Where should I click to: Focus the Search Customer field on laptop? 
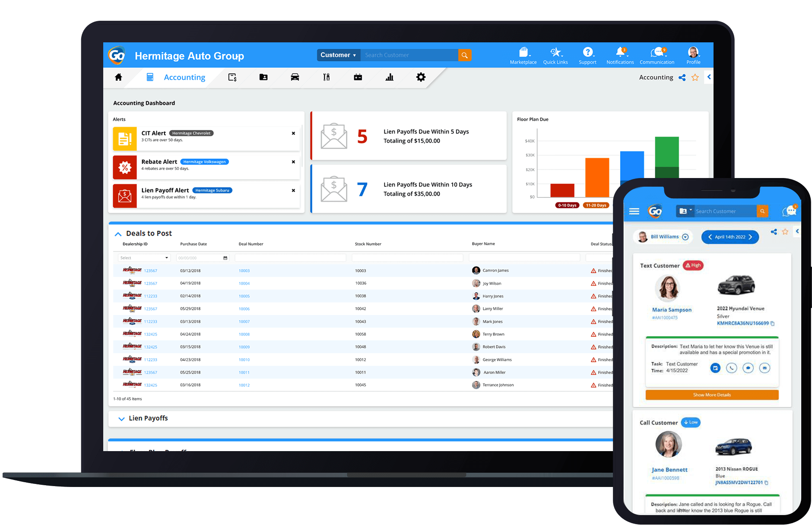[x=409, y=55]
